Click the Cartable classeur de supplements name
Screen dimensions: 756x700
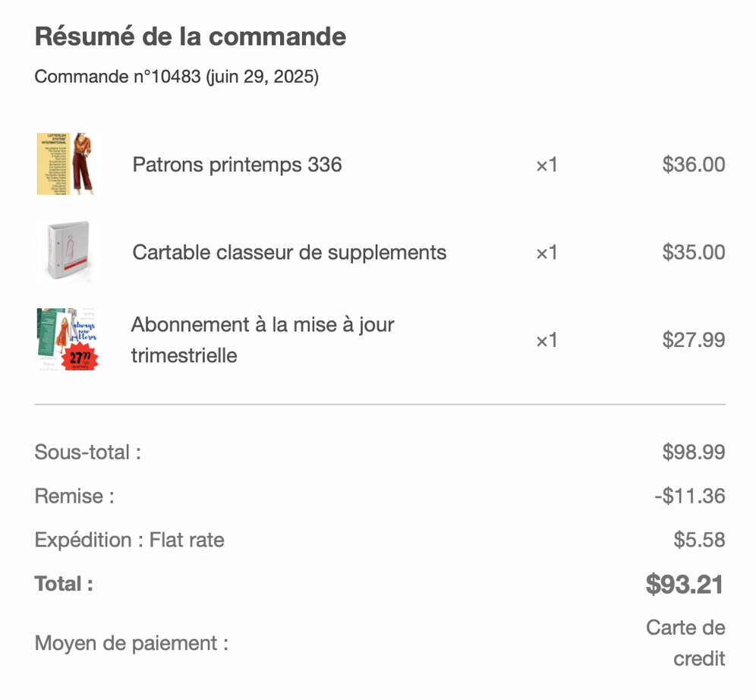pyautogui.click(x=289, y=253)
